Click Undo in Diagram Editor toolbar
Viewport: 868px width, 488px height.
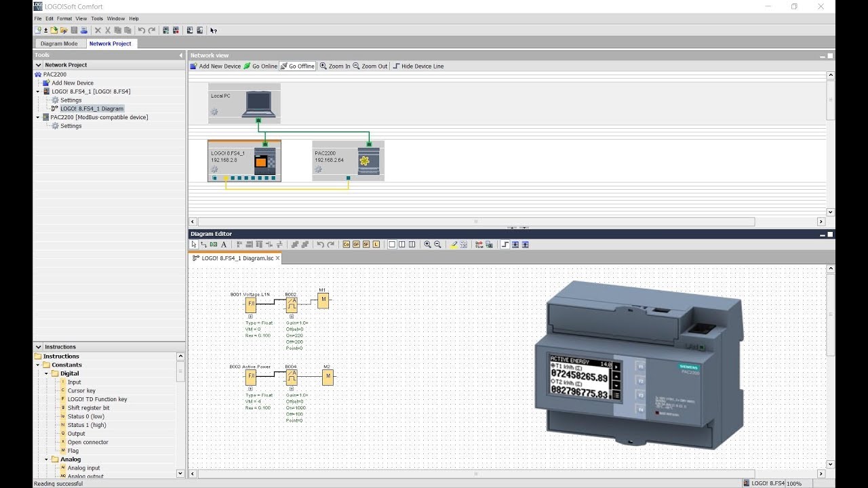[x=321, y=244]
